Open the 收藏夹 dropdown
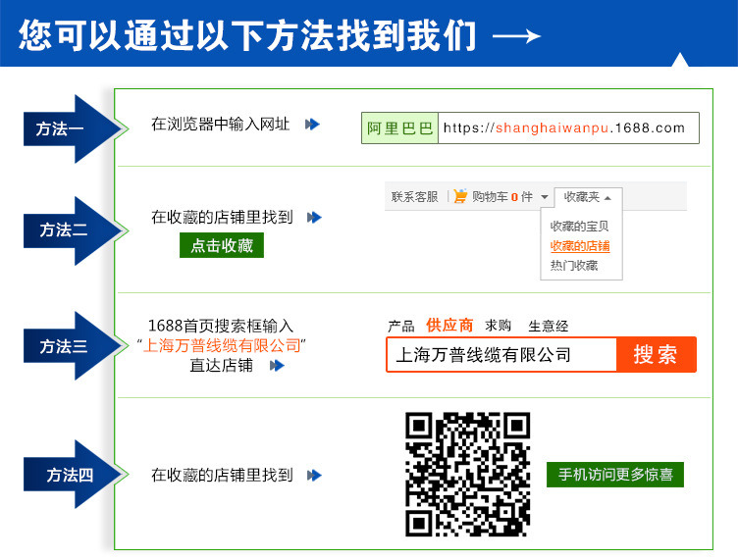Screen dimensions: 738x560 [588, 197]
